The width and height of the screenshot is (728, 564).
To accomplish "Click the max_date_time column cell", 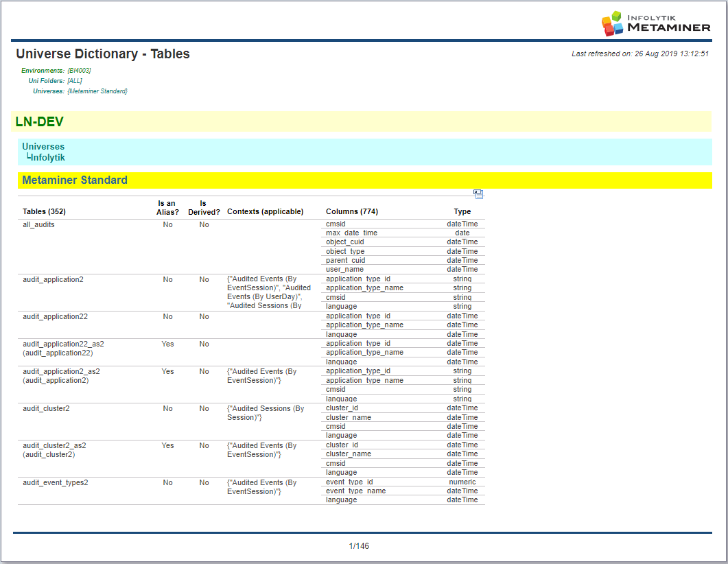I will 351,233.
